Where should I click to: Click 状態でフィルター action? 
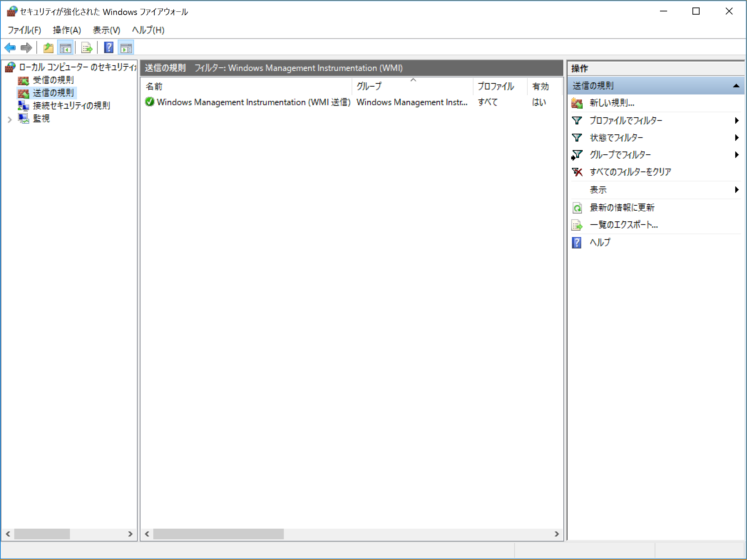click(x=616, y=138)
